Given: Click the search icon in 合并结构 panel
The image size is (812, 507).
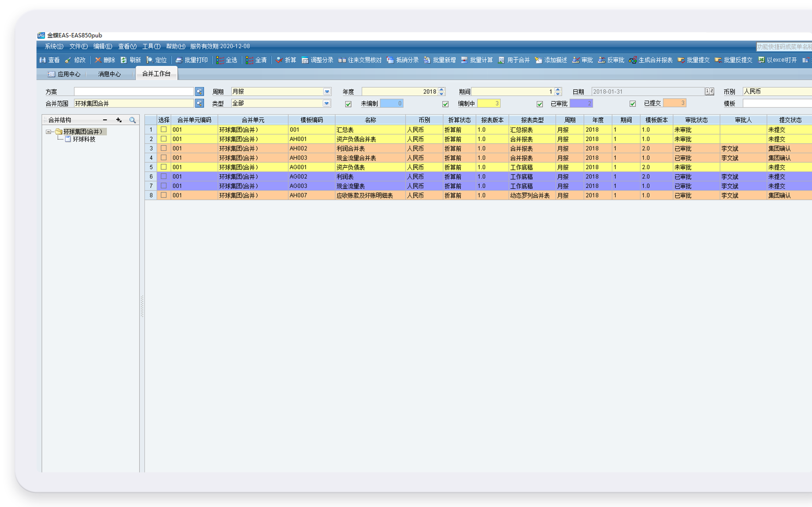Looking at the screenshot, I should 132,120.
